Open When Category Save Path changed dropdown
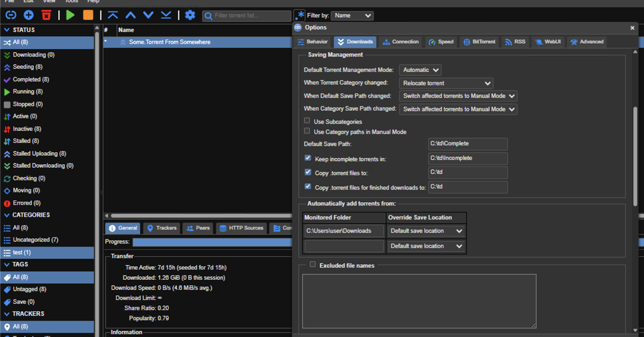Image resolution: width=644 pixels, height=337 pixels. (458, 109)
